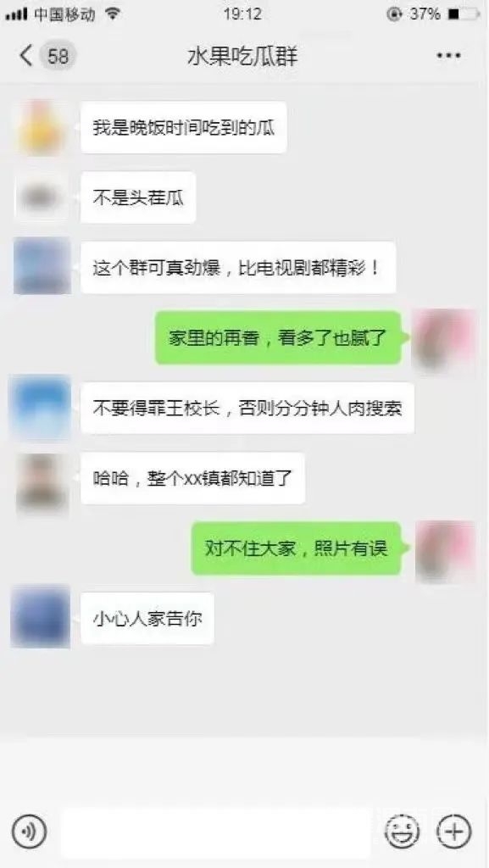Select the message 我是晚饭时间吃到的瓜
The width and height of the screenshot is (489, 868).
coord(184,127)
